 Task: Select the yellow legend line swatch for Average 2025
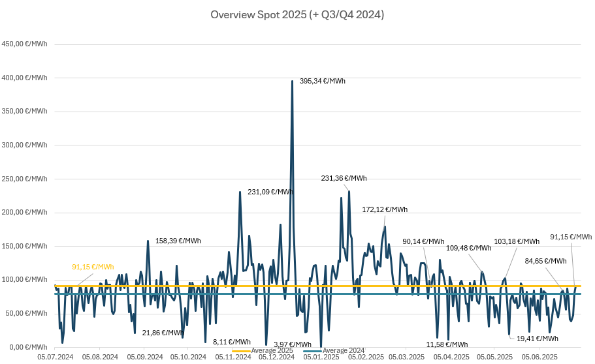pos(240,351)
